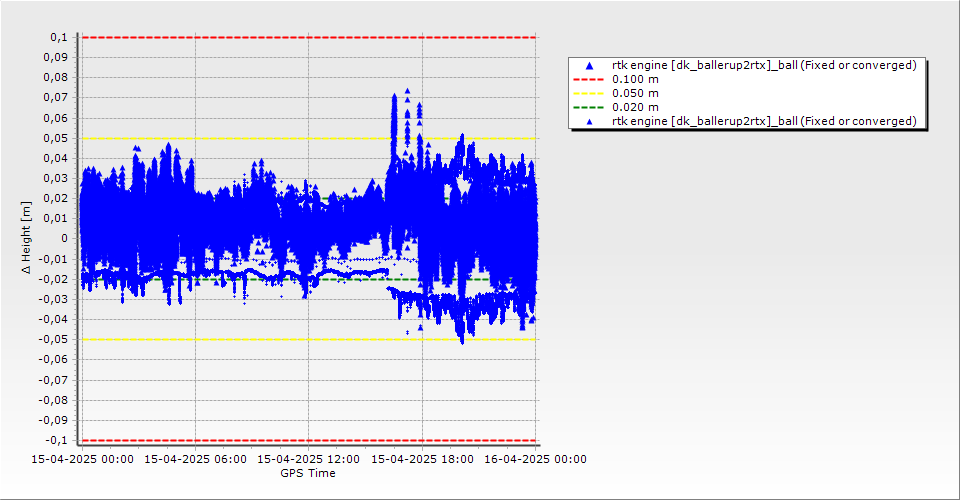Image resolution: width=960 pixels, height=500 pixels.
Task: Click the '0,04' y-axis label
Action: coord(56,159)
